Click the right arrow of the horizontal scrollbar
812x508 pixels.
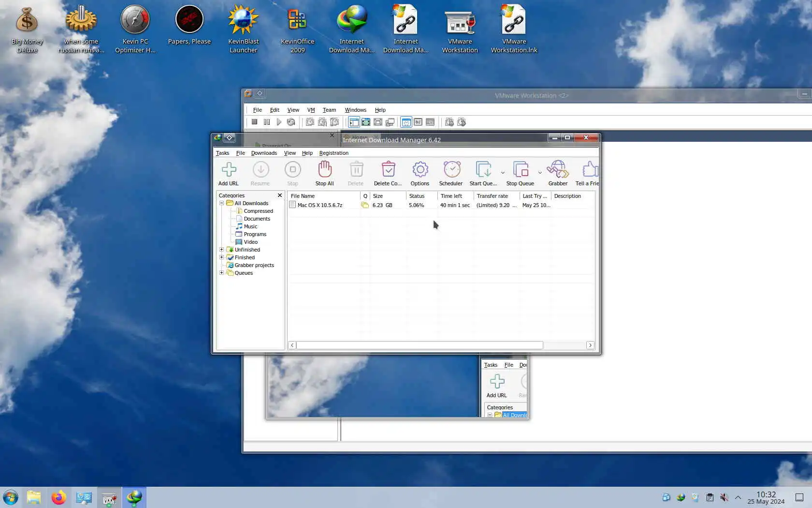click(590, 345)
